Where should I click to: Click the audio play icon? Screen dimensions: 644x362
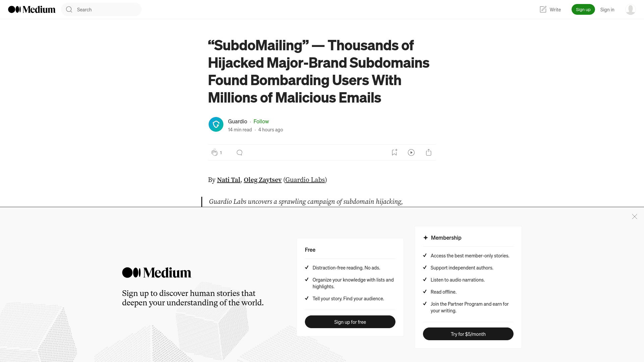coord(411,153)
